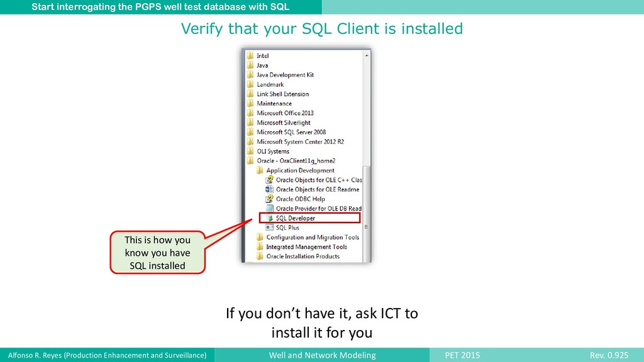644x362 pixels.
Task: Click the scrollbar up arrow in program list
Action: 367,55
